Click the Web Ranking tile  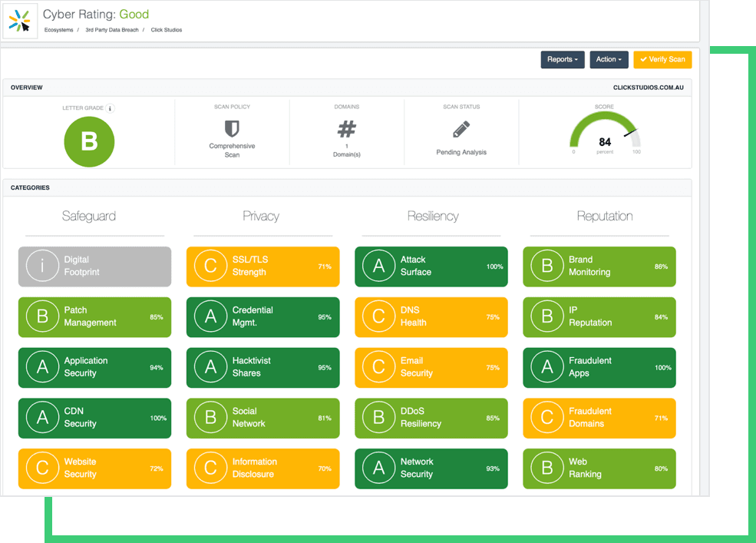tap(599, 469)
